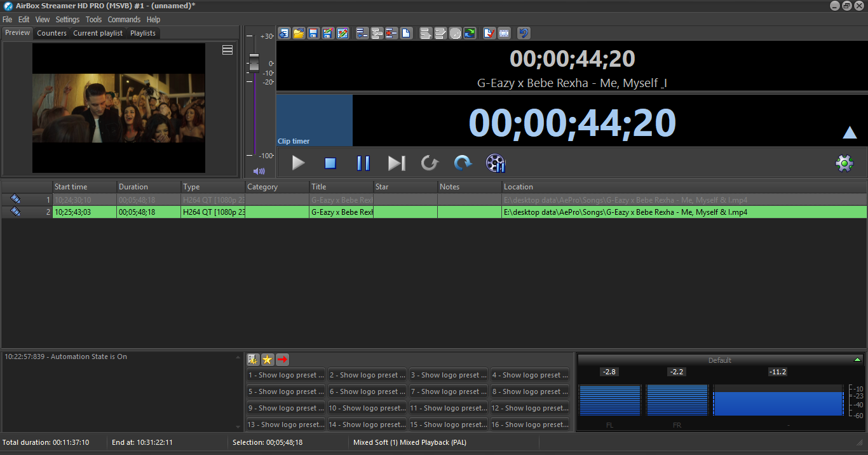Click the Start time column header
868x455 pixels.
pyautogui.click(x=85, y=187)
